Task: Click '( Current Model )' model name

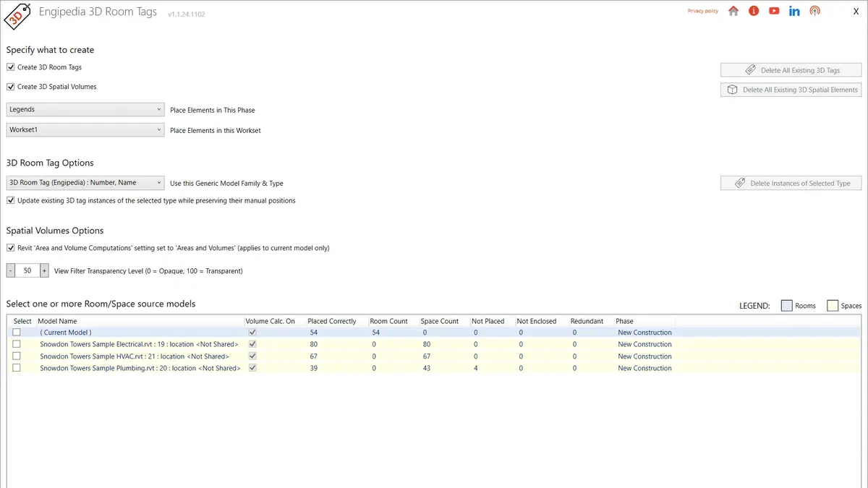Action: click(x=66, y=333)
